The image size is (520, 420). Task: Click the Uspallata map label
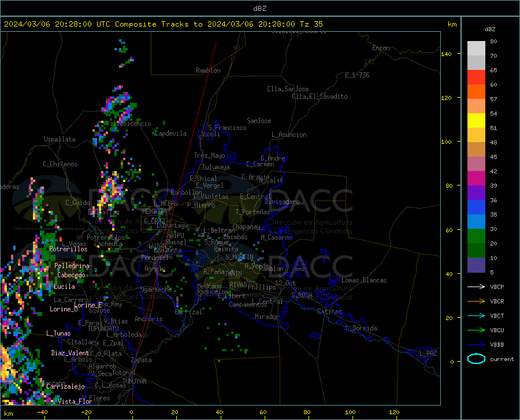point(60,139)
